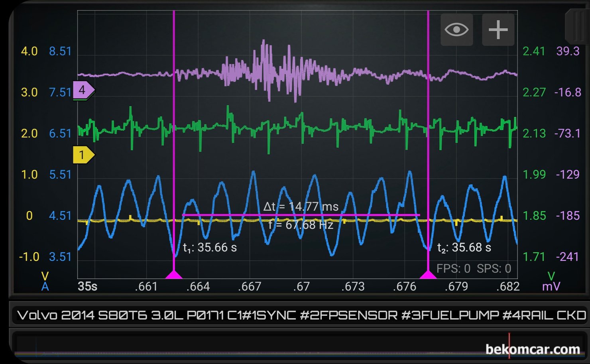Click the .682 time axis label

tap(508, 286)
